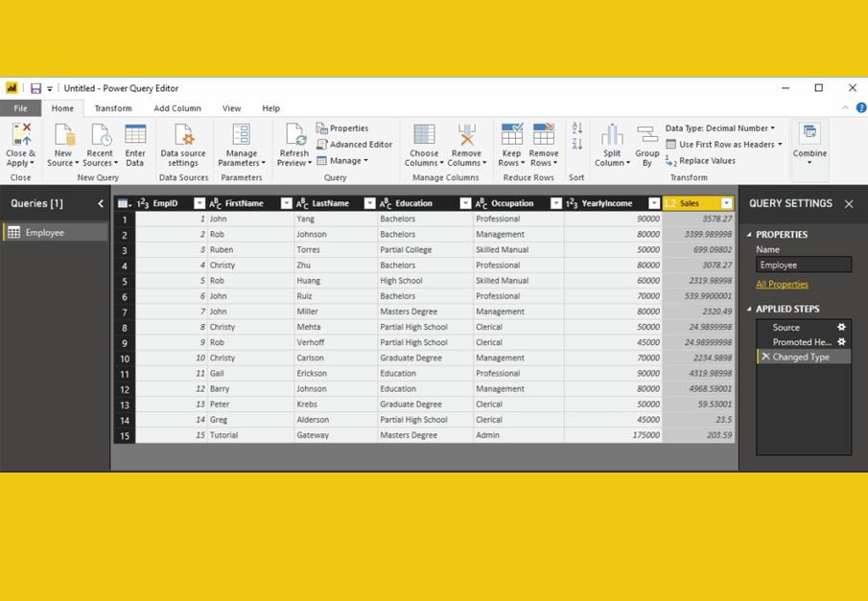Image resolution: width=868 pixels, height=601 pixels.
Task: Switch to the Help tab
Action: (270, 108)
